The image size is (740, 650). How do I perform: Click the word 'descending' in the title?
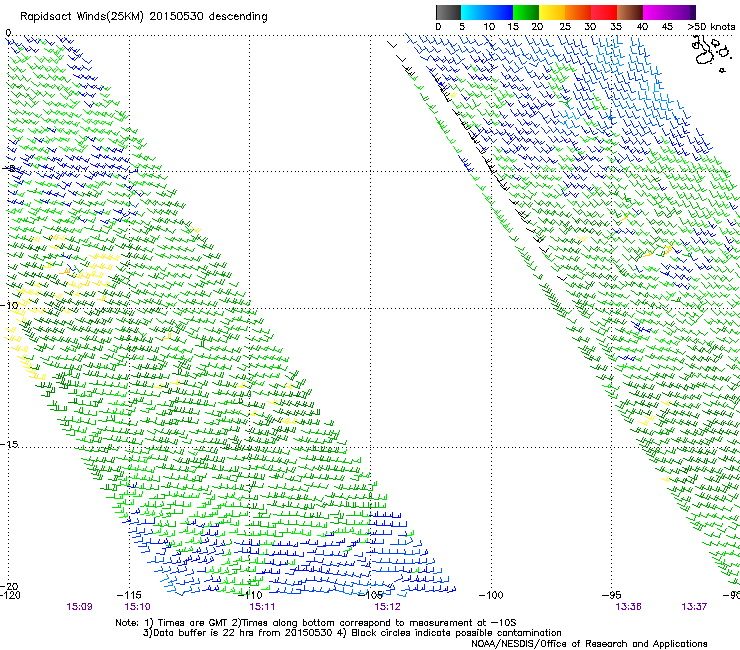(x=238, y=17)
